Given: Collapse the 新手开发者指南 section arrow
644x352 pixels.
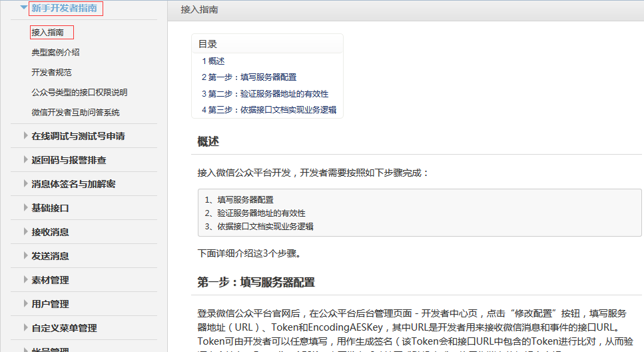Looking at the screenshot, I should click(24, 7).
